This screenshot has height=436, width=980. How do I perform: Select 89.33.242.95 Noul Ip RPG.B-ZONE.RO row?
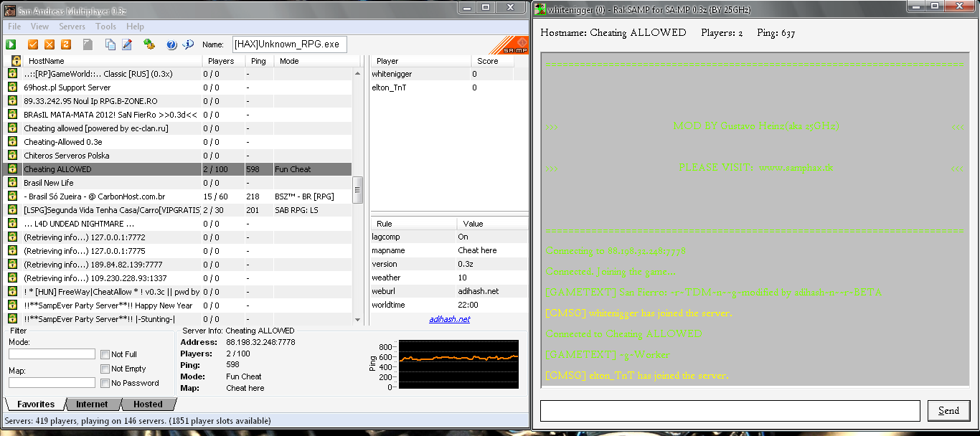tap(179, 101)
